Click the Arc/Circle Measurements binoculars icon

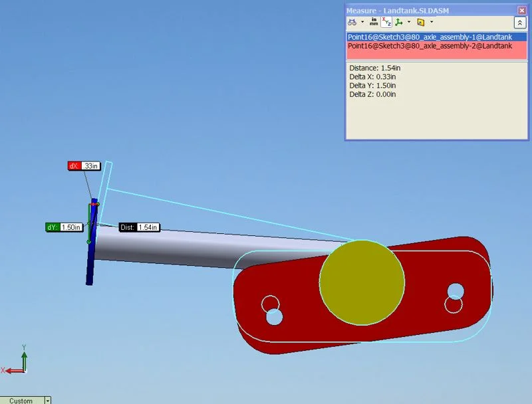(352, 22)
